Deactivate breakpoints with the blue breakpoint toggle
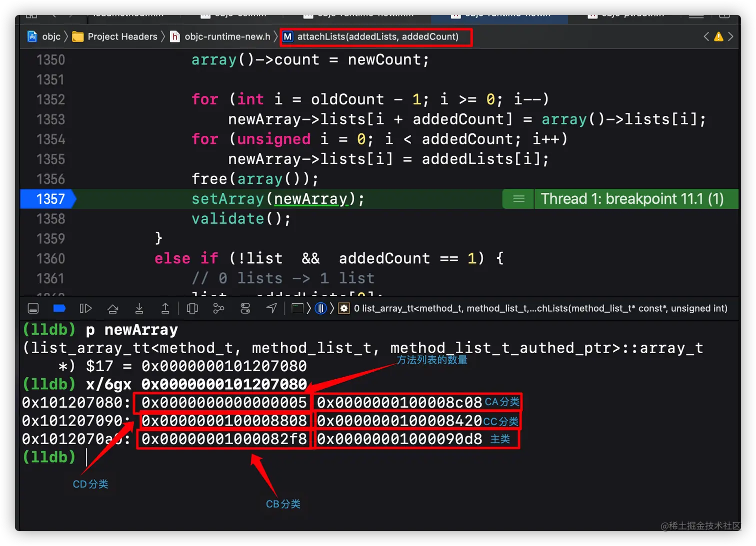756x546 pixels. 59,309
